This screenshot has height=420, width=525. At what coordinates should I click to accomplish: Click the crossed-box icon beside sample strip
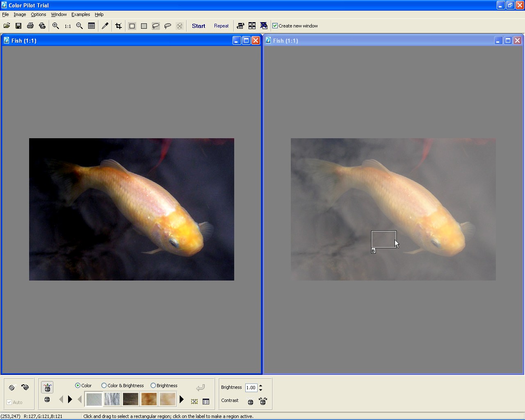(194, 402)
